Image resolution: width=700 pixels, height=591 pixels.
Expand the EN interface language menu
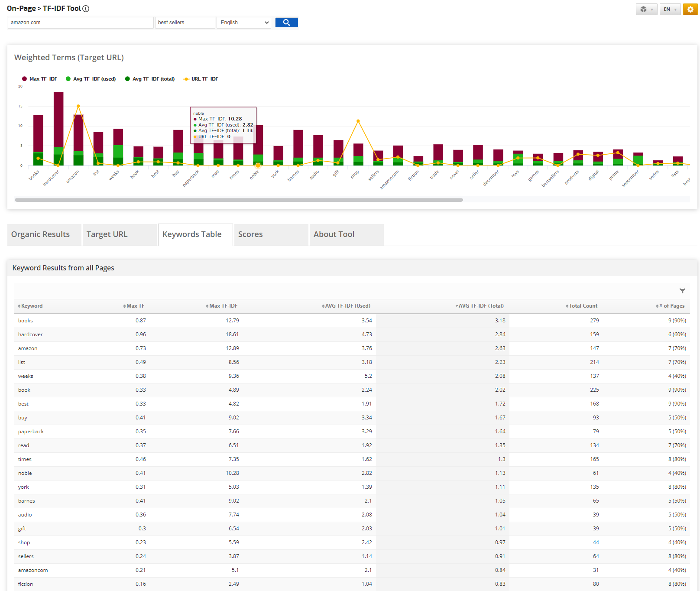(670, 9)
